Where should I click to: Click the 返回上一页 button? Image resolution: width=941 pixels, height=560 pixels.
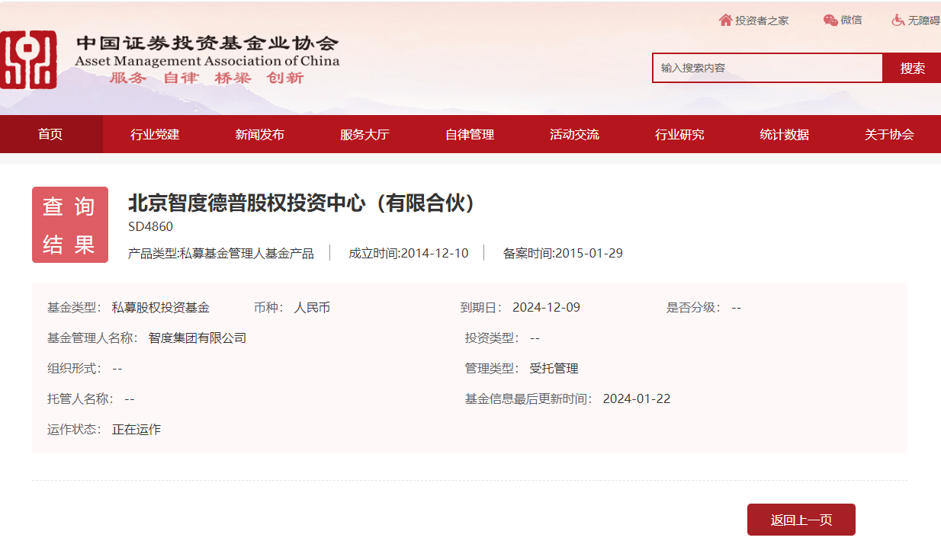point(801,519)
